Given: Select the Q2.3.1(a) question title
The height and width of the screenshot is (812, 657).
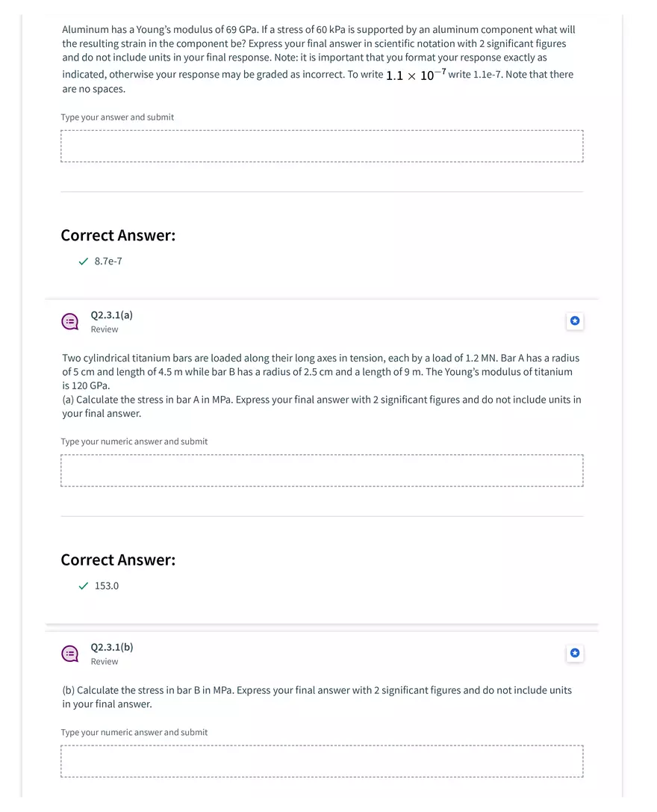Looking at the screenshot, I should point(112,314).
